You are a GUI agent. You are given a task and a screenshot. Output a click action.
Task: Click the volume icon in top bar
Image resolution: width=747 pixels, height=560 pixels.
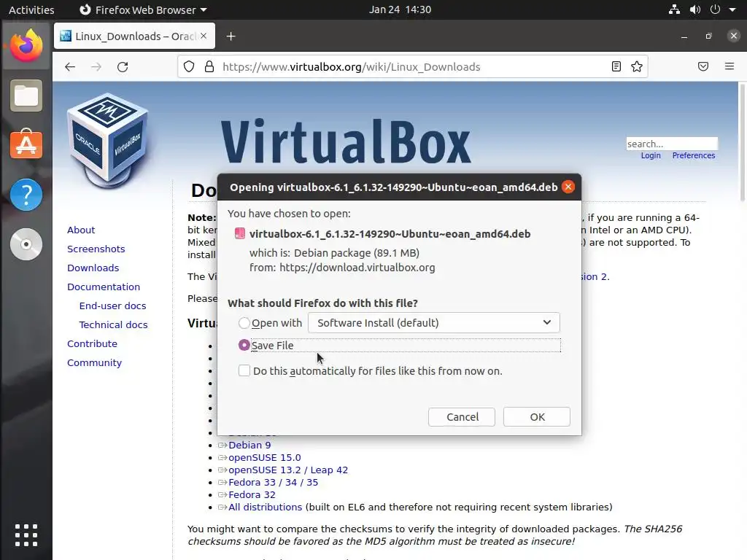point(695,9)
